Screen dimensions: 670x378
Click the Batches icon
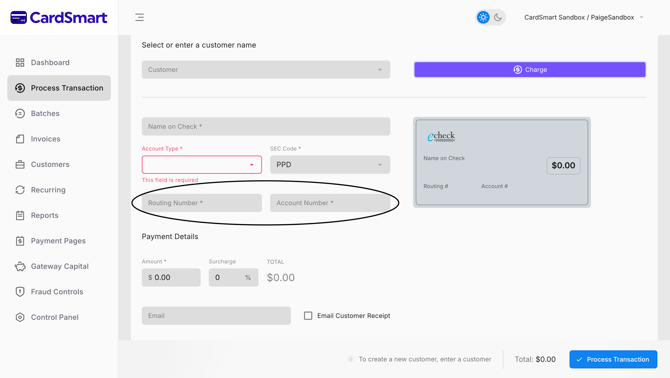pos(20,114)
